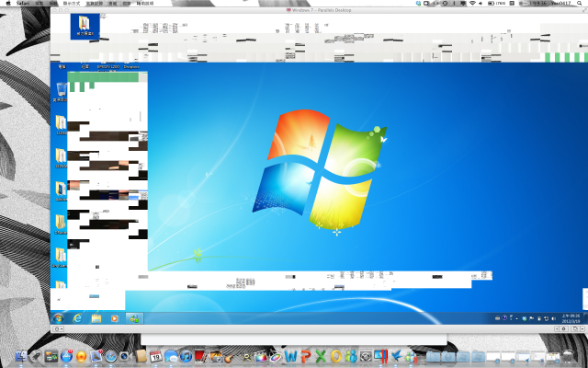The image size is (588, 368).
Task: Open the Trash in the dock
Action: (x=569, y=356)
